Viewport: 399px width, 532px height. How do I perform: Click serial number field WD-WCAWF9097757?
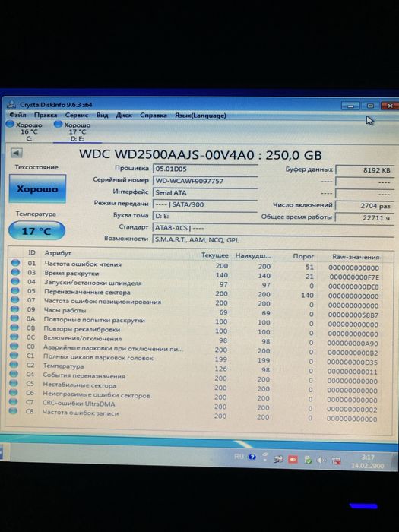coord(205,181)
